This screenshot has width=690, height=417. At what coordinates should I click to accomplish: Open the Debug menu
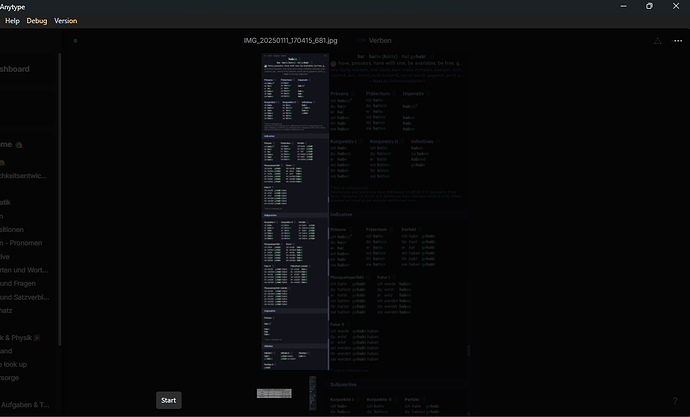tap(37, 21)
